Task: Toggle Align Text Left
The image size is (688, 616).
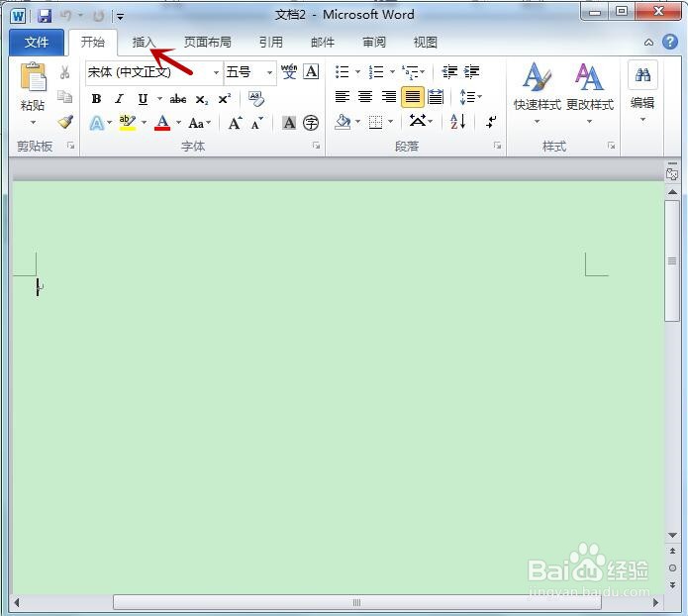Action: [x=343, y=97]
